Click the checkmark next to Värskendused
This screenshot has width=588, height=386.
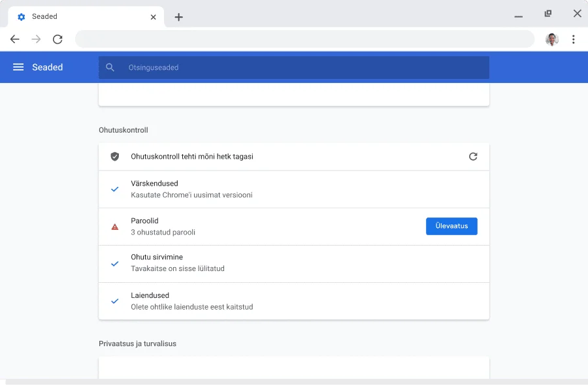pyautogui.click(x=115, y=189)
